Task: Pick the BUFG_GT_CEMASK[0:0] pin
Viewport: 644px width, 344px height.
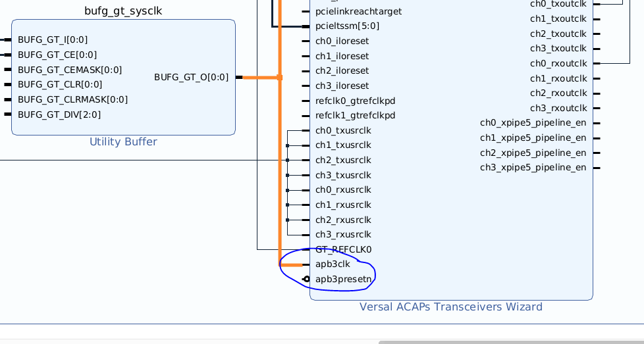Action: 69,70
